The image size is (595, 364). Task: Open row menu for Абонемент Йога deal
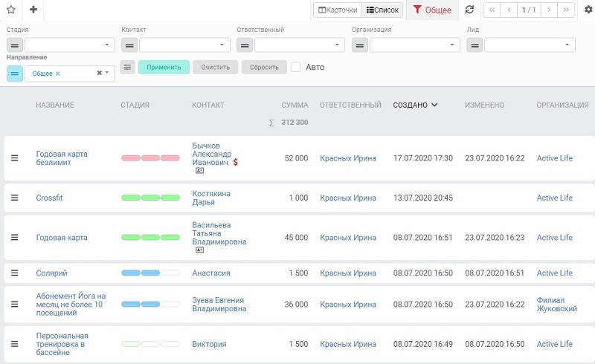(x=14, y=304)
